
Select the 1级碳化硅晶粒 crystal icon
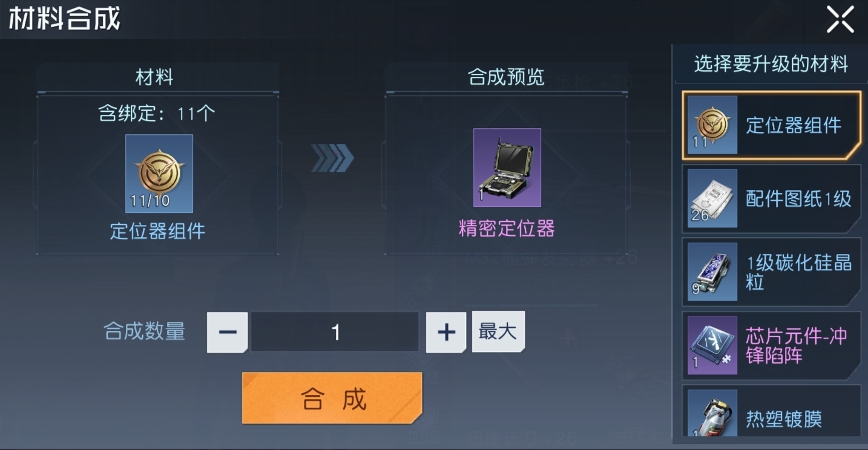(712, 272)
